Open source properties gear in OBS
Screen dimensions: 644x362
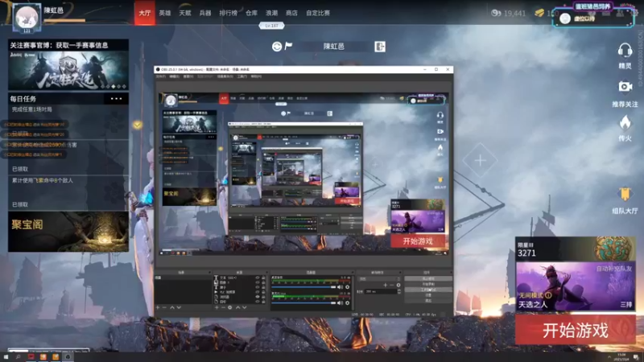(230, 307)
